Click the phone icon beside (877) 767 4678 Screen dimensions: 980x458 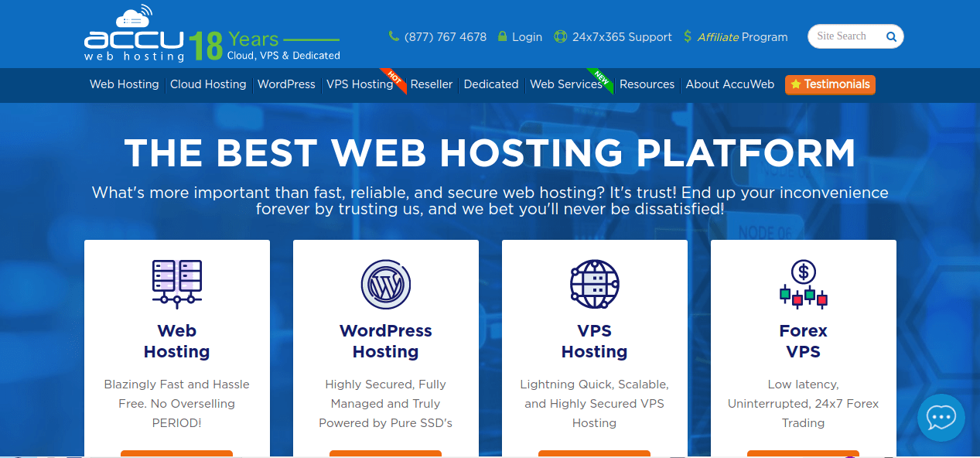(x=394, y=36)
